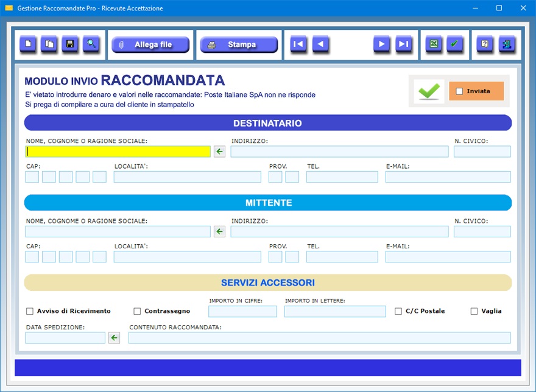The width and height of the screenshot is (536, 392).
Task: Click the Stampa print button
Action: click(x=239, y=44)
